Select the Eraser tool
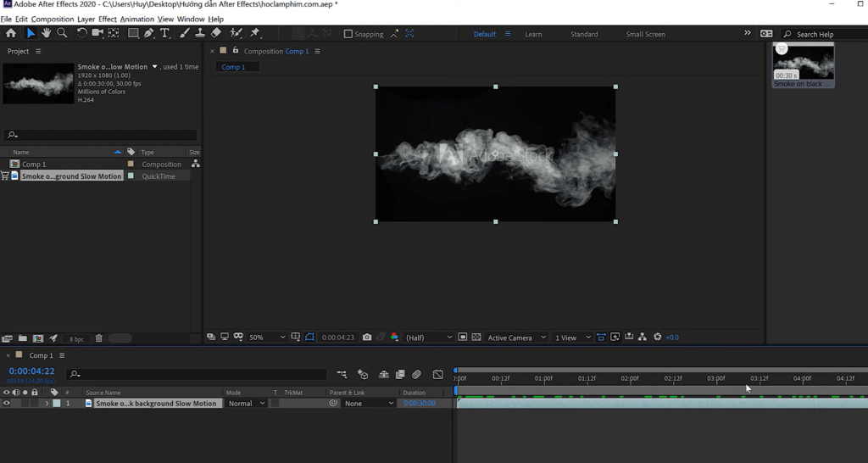868x463 pixels. pos(216,33)
